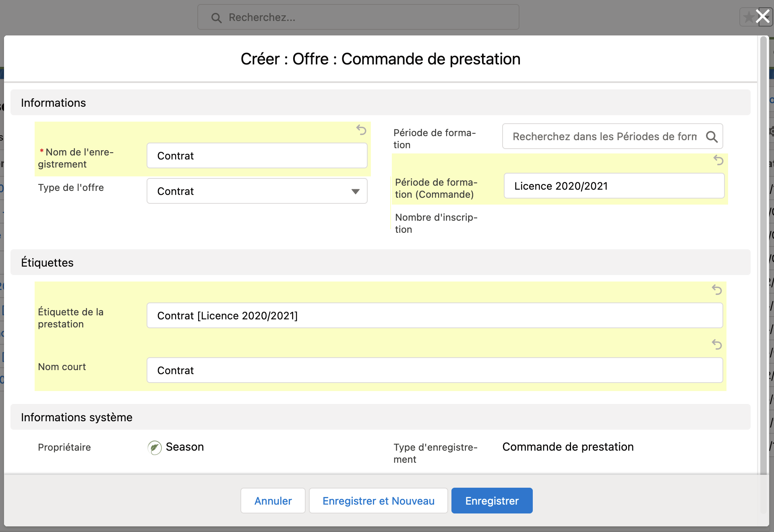Screen dimensions: 774x532
Task: Undo change to Nom de l'enregistrement field
Action: click(x=361, y=130)
